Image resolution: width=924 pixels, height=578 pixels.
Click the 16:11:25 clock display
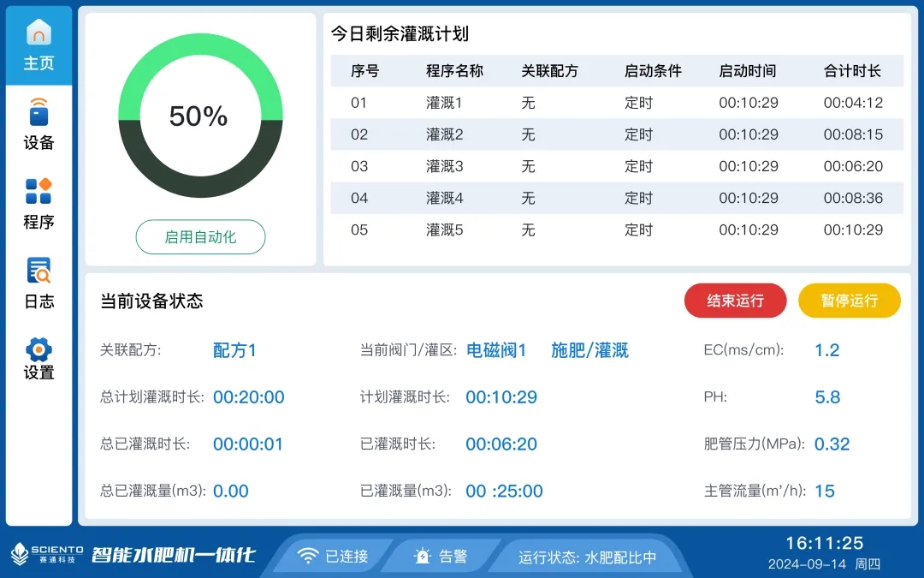coord(824,543)
